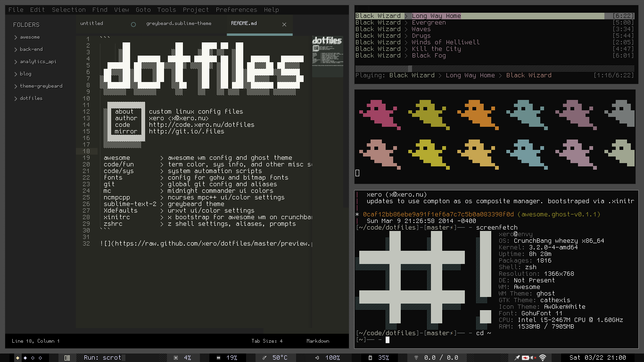Screen dimensions: 644x362
Task: Open the Markdown syntax selector
Action: point(318,341)
